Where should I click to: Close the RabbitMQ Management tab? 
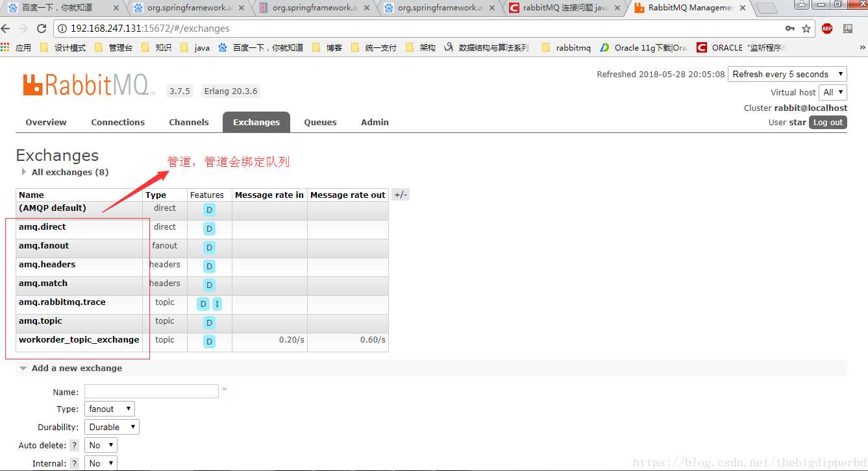[x=743, y=8]
